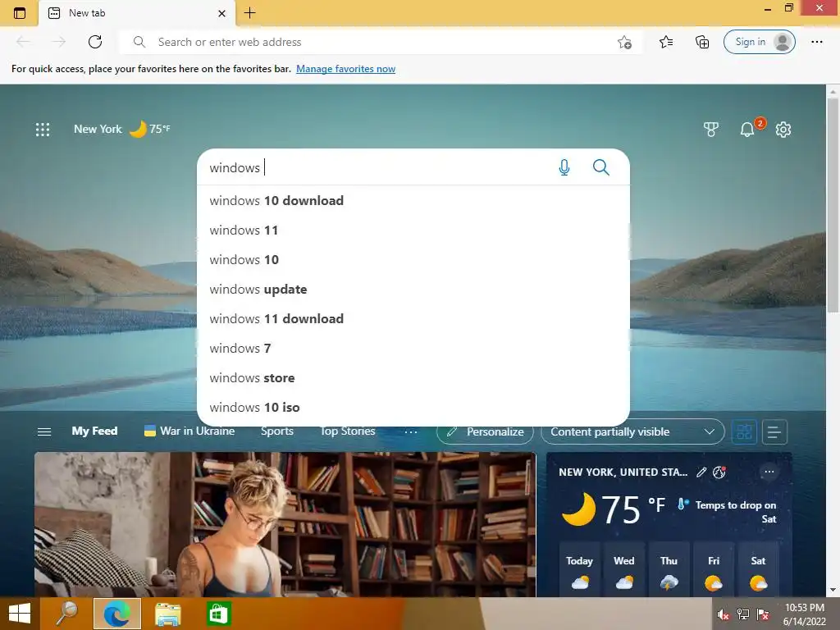Viewport: 840px width, 630px height.
Task: Open Microsoft Rewards trophy icon
Action: pyautogui.click(x=711, y=129)
